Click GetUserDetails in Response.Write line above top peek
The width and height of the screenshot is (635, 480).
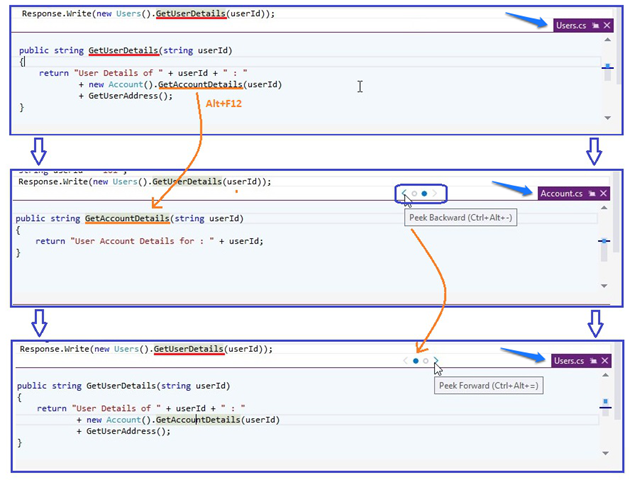[x=191, y=14]
